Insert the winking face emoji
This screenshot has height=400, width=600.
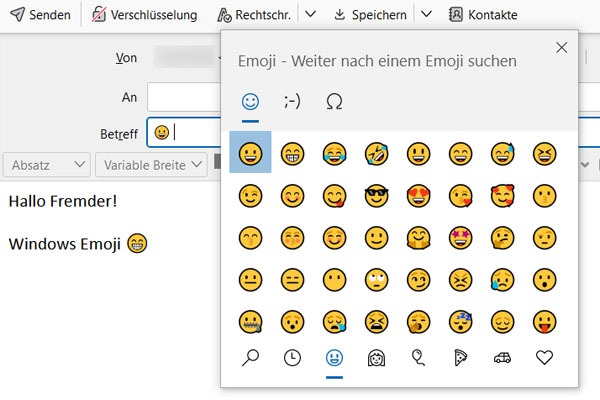point(250,196)
